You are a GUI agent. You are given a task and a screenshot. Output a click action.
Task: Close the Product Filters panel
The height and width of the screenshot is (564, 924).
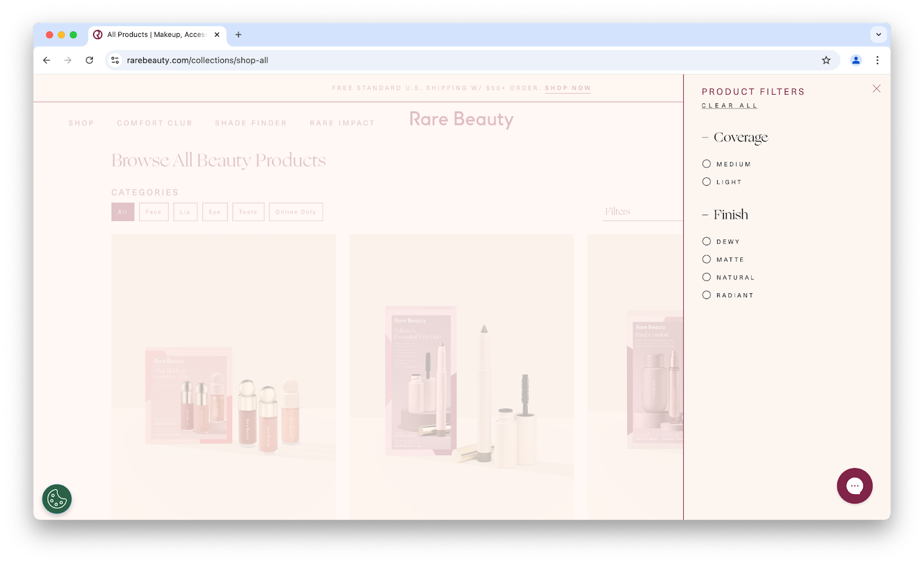(x=876, y=89)
